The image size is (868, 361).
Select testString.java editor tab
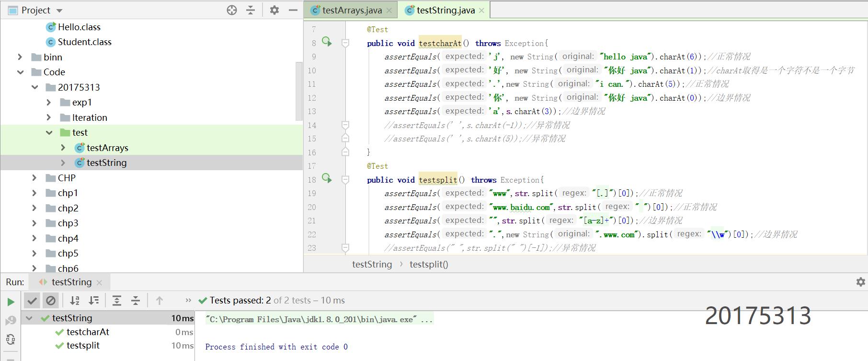445,10
